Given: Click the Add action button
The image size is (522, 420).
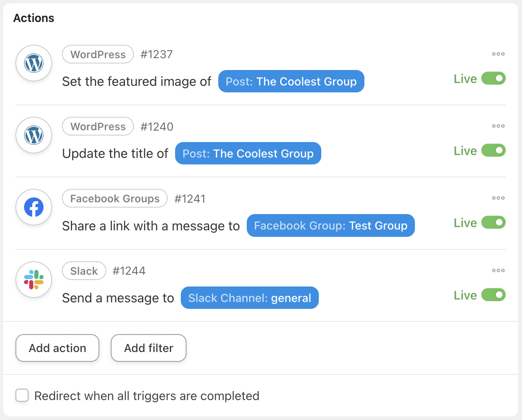Looking at the screenshot, I should [x=57, y=348].
